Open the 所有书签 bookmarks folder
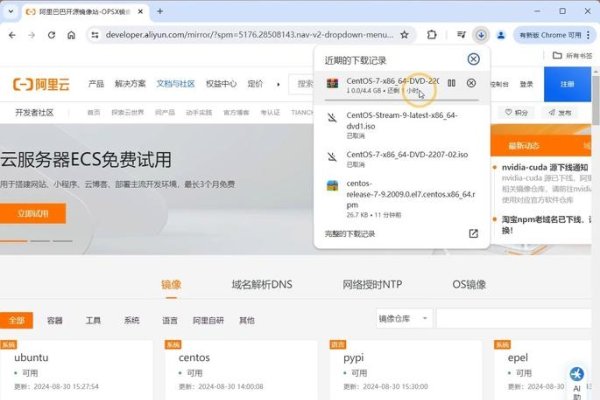Screen dimensions: 600x400 [x=572, y=56]
